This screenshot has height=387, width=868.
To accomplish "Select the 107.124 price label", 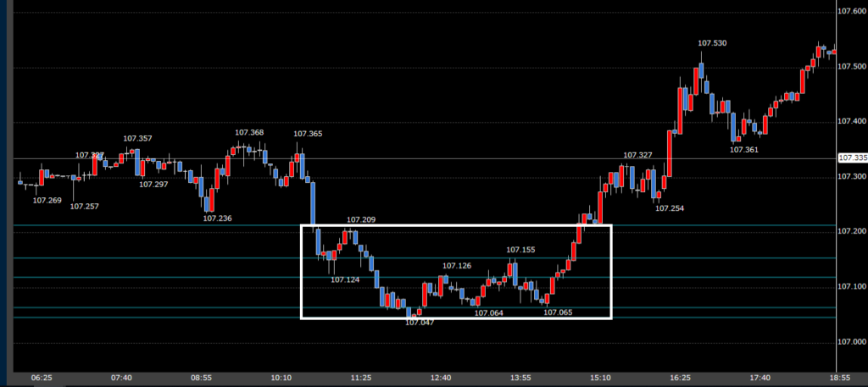I will [345, 279].
